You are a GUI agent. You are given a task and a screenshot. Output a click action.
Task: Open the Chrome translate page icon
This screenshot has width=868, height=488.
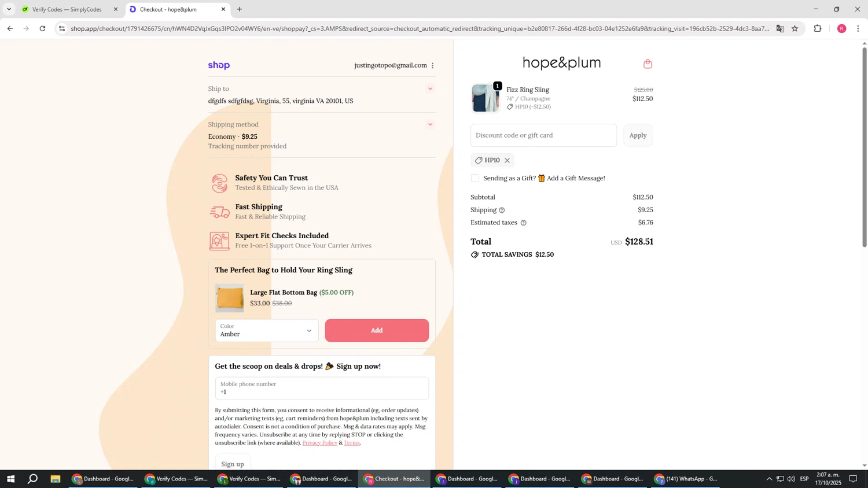780,28
